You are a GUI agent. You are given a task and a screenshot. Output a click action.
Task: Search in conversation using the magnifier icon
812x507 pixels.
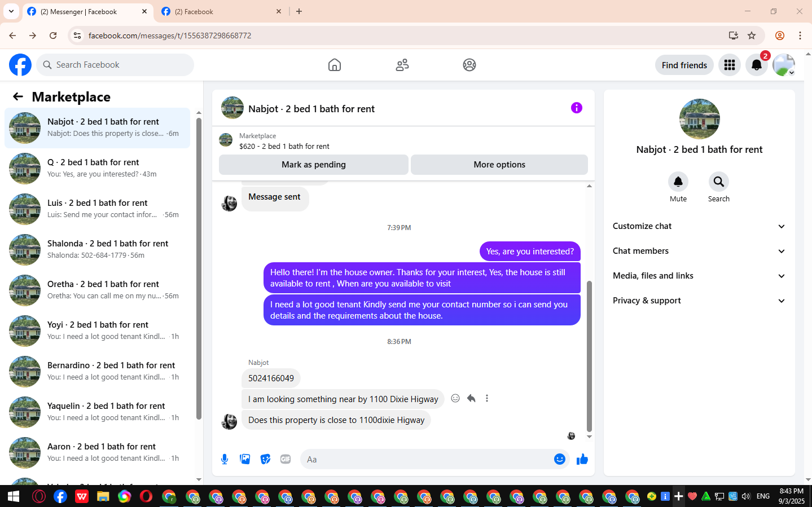[719, 182]
